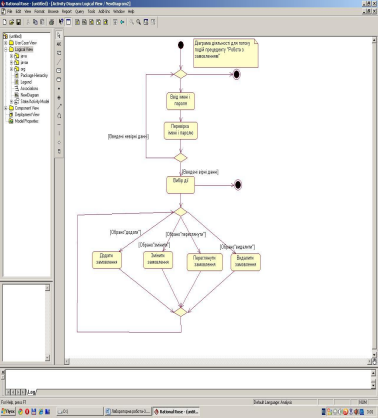The width and height of the screenshot is (378, 418).
Task: Click the Open model folder icon
Action: click(x=11, y=22)
